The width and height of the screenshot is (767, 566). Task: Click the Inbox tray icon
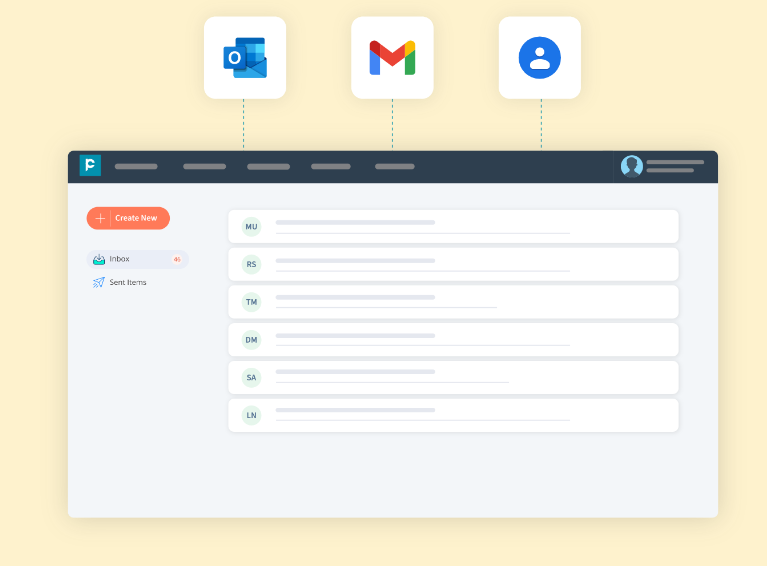pyautogui.click(x=99, y=259)
